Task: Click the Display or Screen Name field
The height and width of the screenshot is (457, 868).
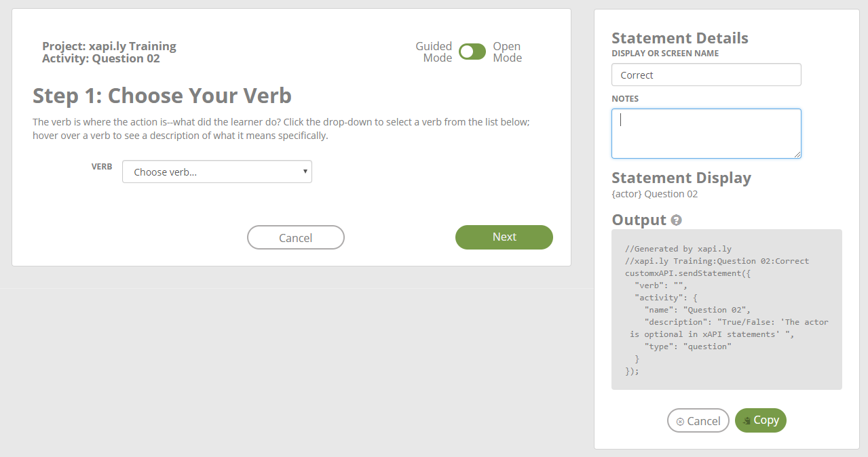Action: point(706,75)
